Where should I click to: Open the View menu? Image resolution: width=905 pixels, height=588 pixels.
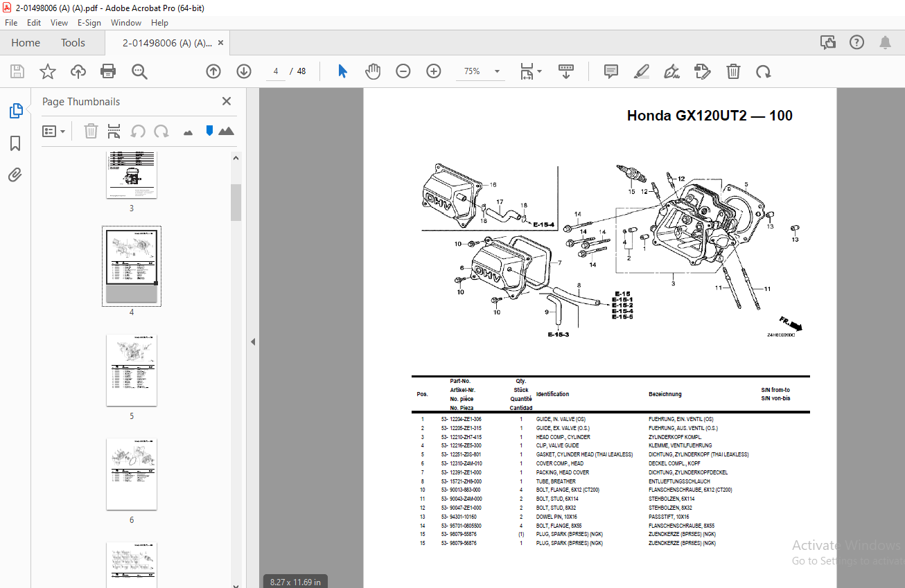click(x=60, y=23)
